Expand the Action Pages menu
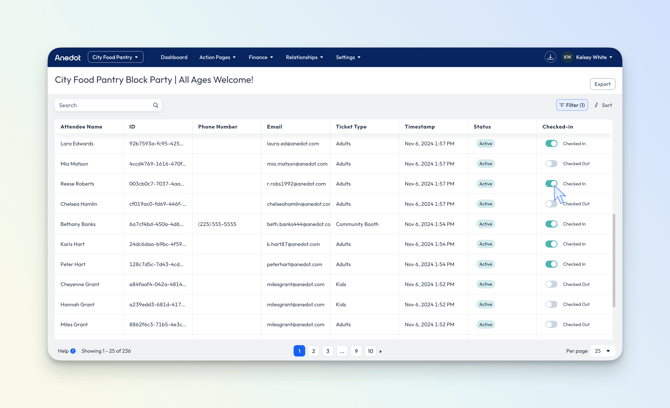 pos(217,57)
